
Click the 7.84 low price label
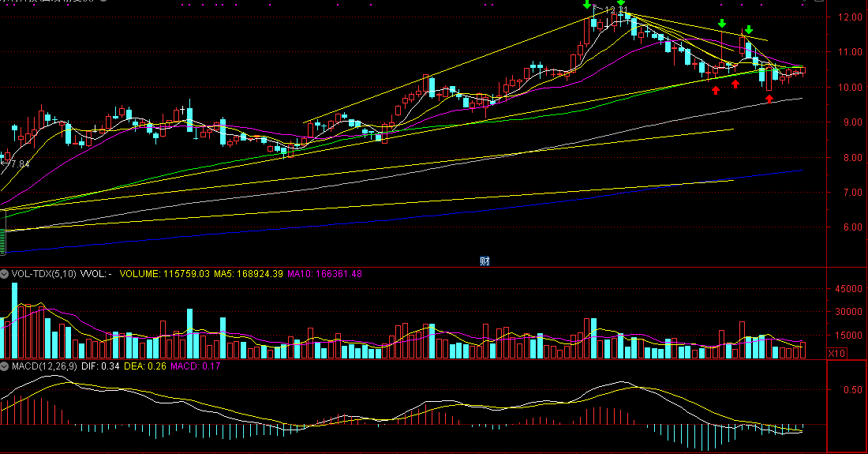[x=20, y=164]
